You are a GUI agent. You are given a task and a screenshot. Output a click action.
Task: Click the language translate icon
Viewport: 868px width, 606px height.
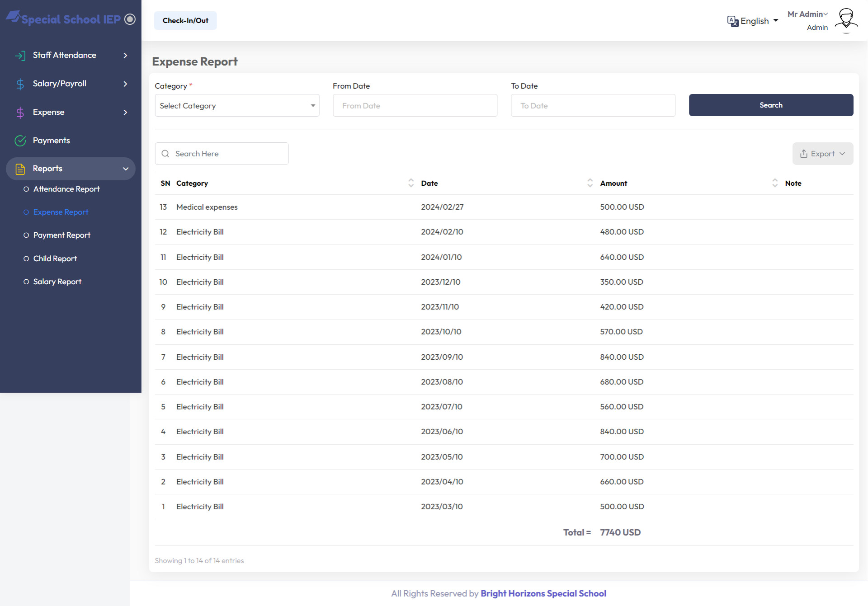[732, 21]
